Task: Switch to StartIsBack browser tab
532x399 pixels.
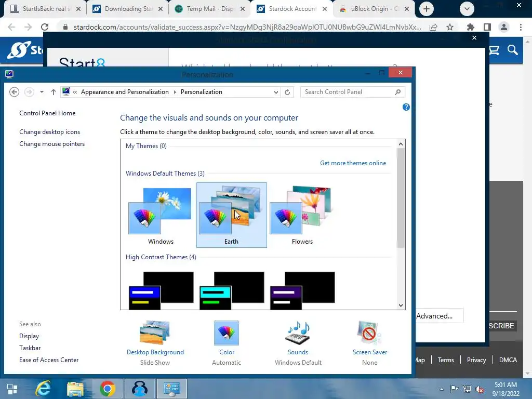Action: pyautogui.click(x=45, y=9)
